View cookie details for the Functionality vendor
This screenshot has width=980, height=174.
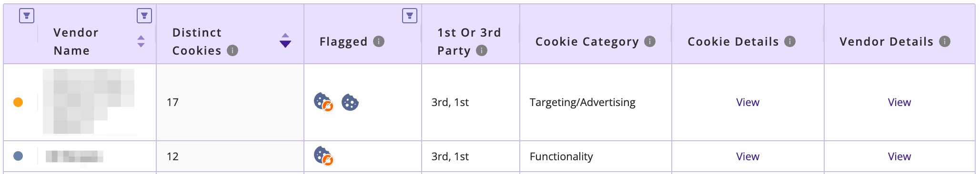pyautogui.click(x=748, y=156)
